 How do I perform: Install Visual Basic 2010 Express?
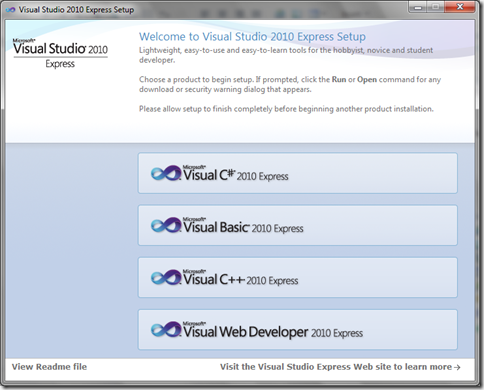point(298,225)
